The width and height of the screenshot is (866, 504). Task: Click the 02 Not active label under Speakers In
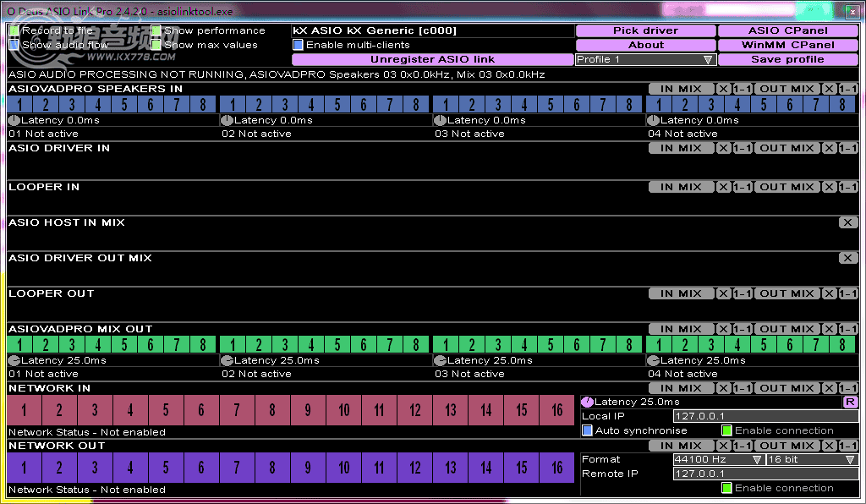pyautogui.click(x=256, y=134)
